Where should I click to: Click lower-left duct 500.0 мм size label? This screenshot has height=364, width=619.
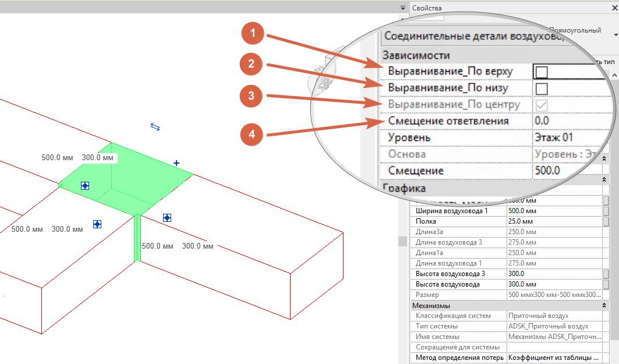27,229
